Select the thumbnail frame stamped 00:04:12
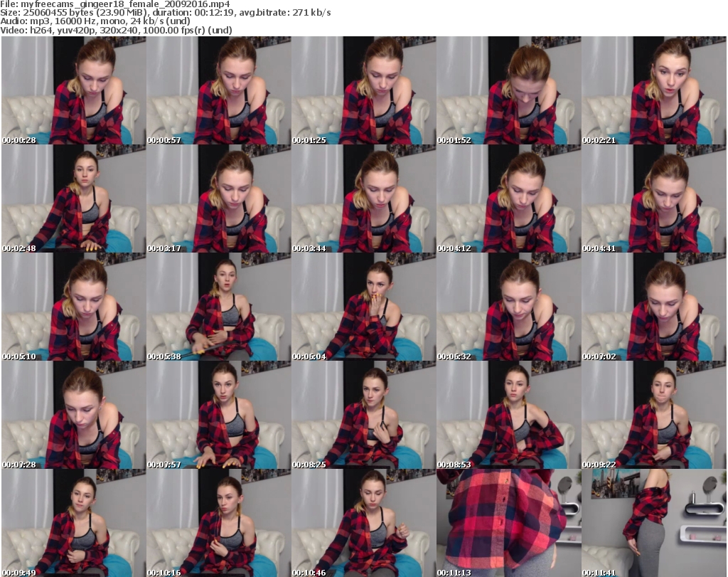The width and height of the screenshot is (728, 577). coord(509,198)
